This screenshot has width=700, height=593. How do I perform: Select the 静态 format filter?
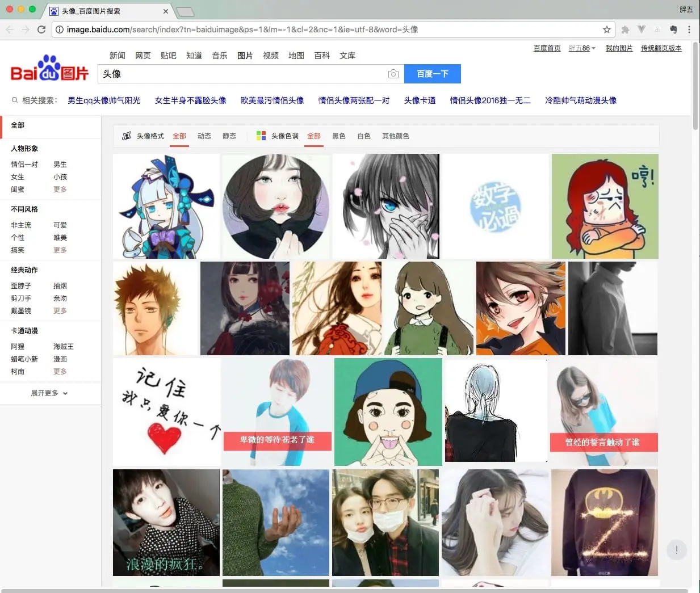229,136
